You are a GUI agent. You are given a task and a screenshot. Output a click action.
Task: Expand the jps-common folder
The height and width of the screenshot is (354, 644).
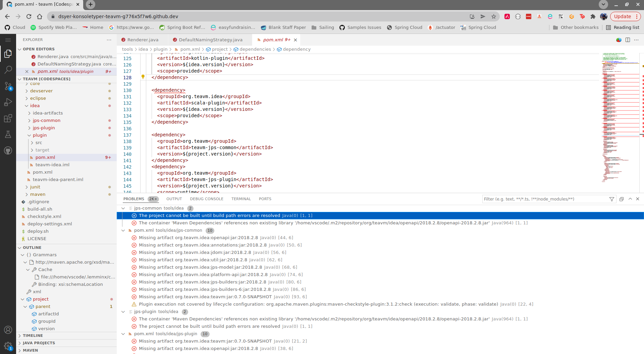[x=30, y=121]
